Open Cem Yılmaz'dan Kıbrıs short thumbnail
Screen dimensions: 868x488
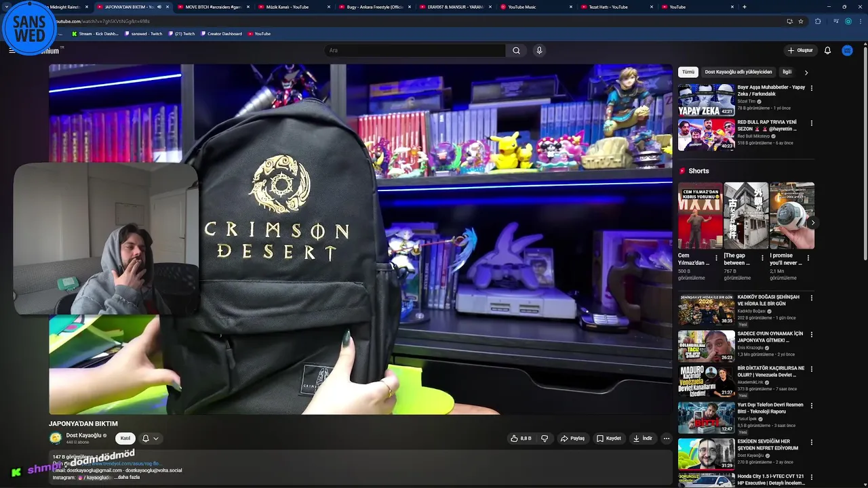tap(700, 216)
